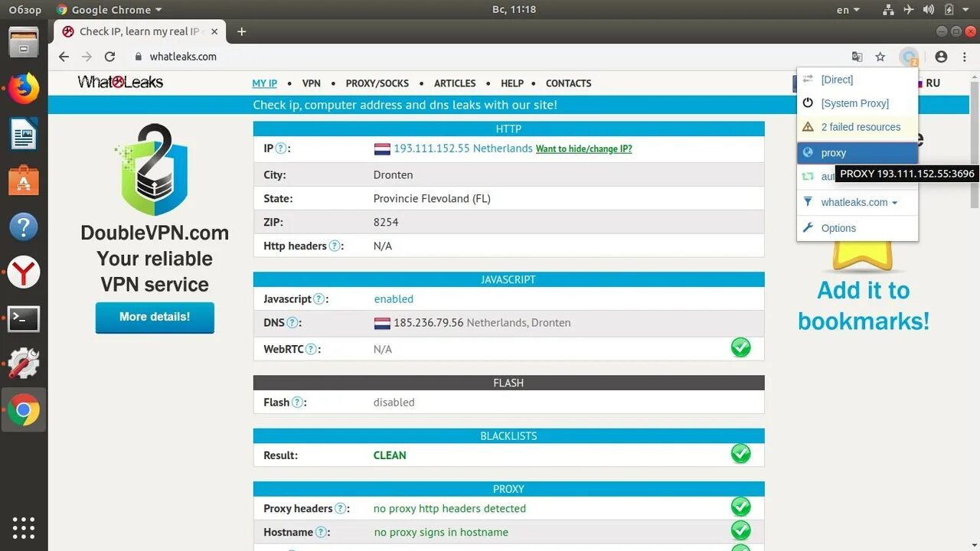Reload the whatleaks.com page
The height and width of the screenshot is (551, 980).
coord(109,57)
